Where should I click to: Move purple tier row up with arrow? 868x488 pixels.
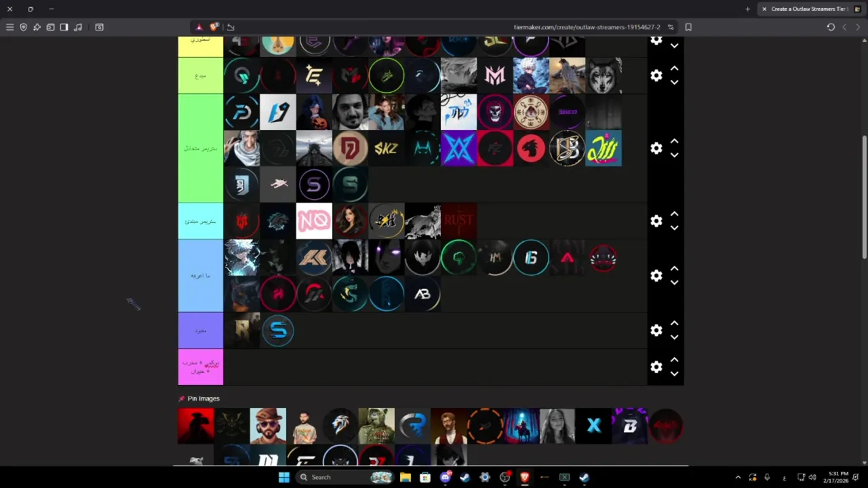(x=674, y=323)
